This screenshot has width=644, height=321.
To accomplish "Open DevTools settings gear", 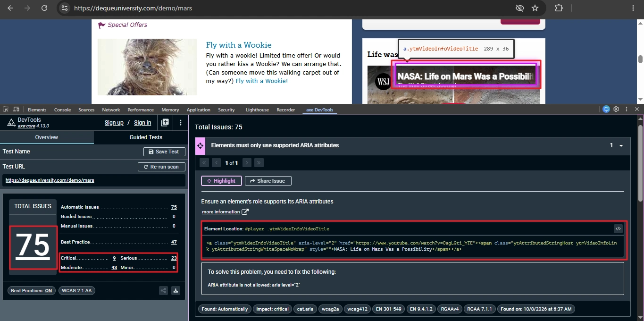I will coord(616,110).
